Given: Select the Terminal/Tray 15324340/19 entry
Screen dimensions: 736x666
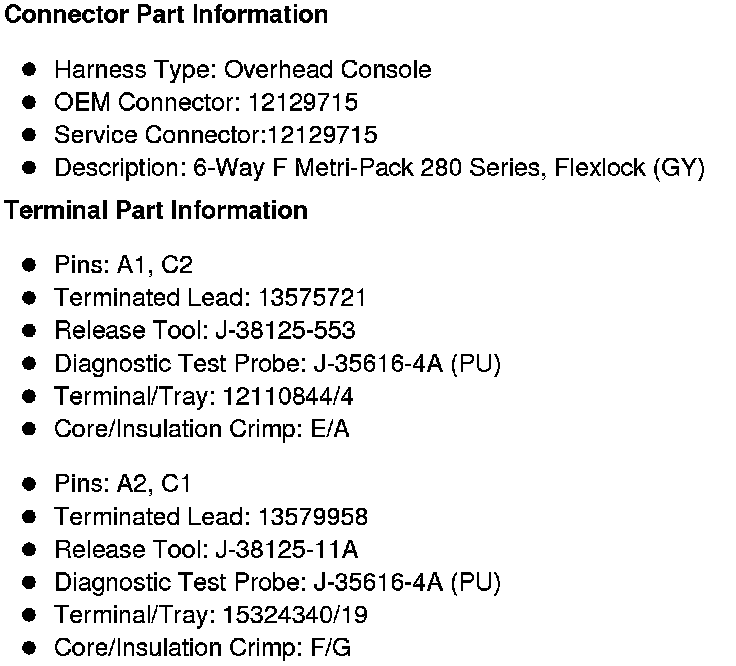Looking at the screenshot, I should tap(210, 615).
